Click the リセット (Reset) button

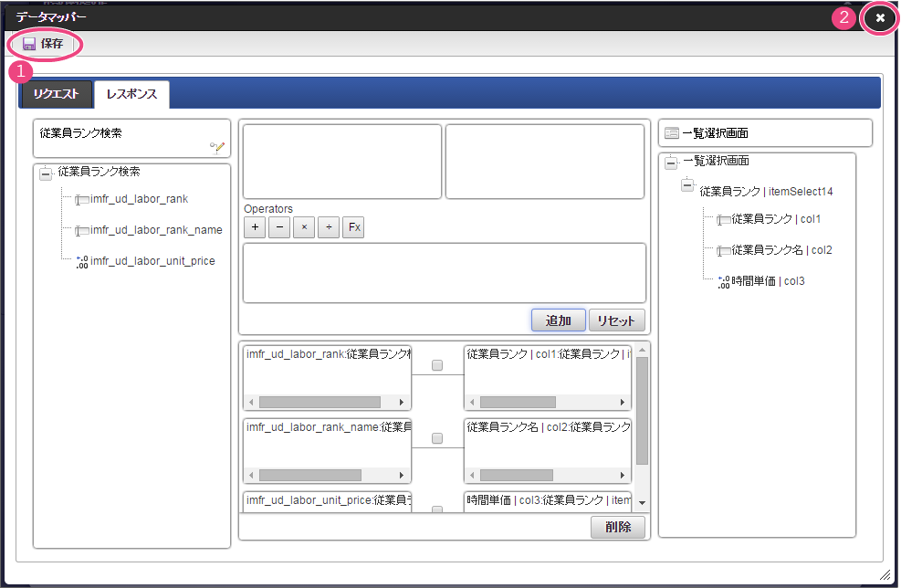(616, 320)
